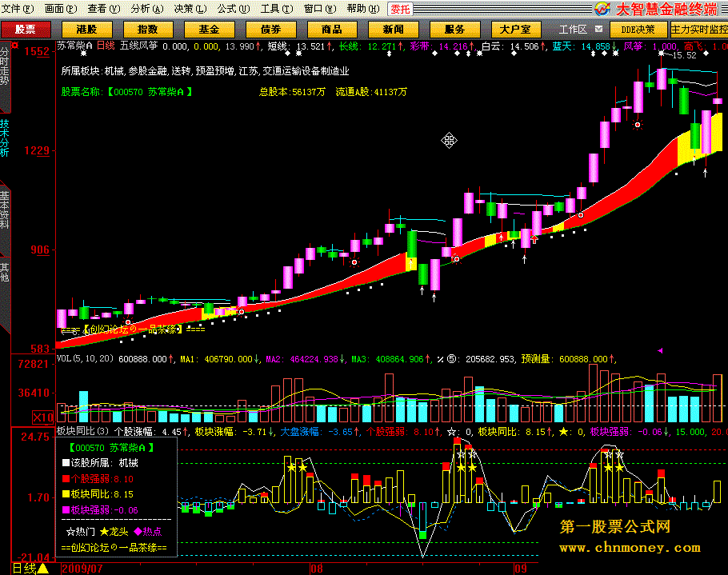
Task: Click the 苏常柴A stock name in chart header
Action: [74, 46]
